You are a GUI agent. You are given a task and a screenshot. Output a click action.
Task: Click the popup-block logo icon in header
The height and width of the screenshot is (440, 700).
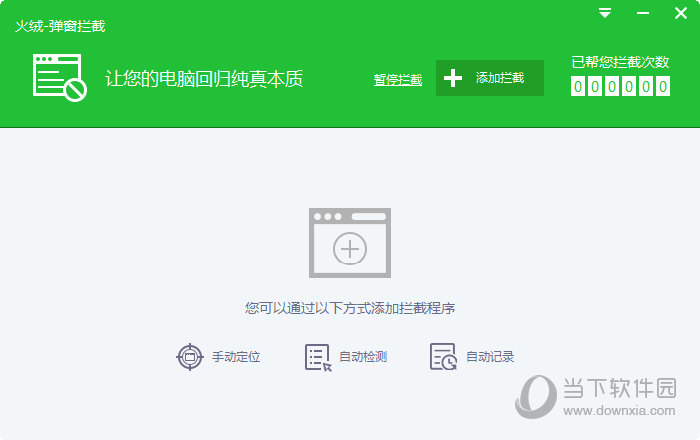60,78
